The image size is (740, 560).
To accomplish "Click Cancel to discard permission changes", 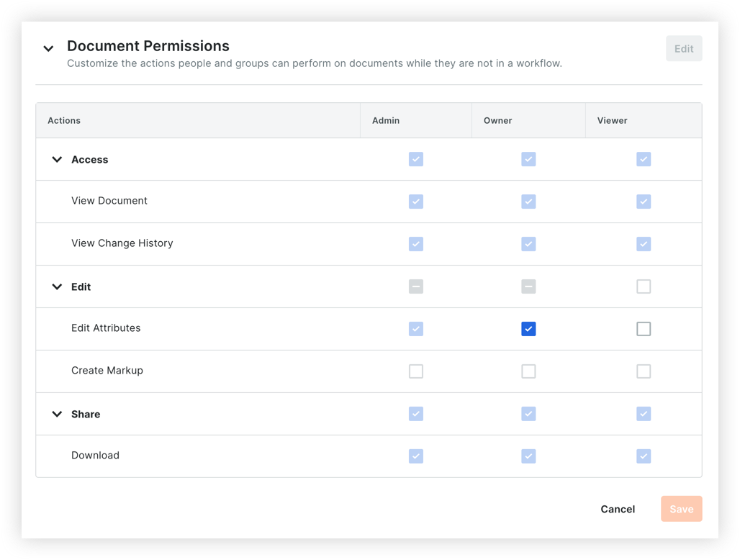I will [x=617, y=509].
